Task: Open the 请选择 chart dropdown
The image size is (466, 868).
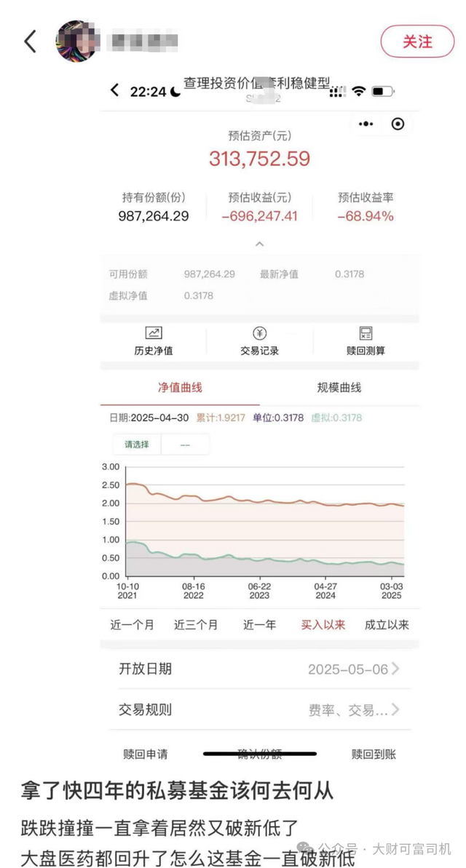Action: tap(137, 444)
